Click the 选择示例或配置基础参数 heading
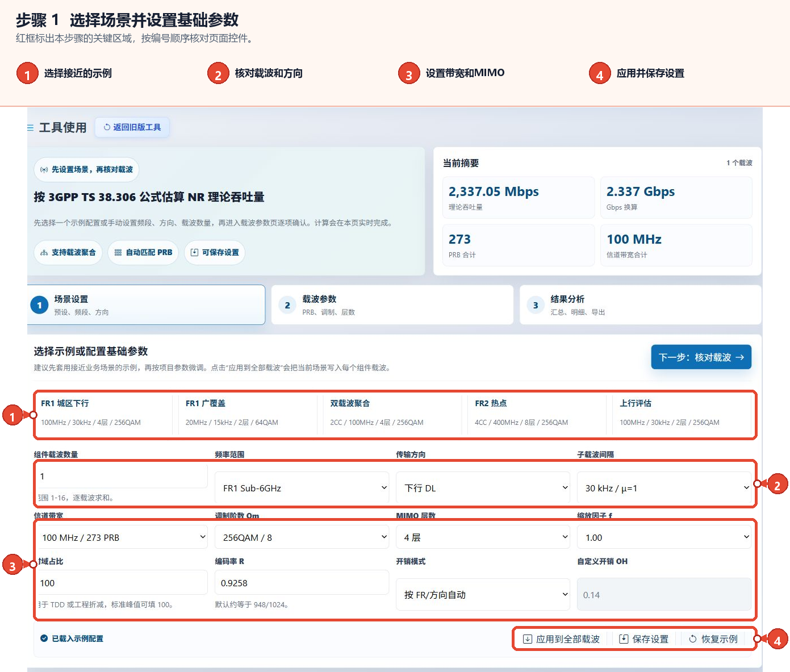The height and width of the screenshot is (672, 790). pos(91,351)
